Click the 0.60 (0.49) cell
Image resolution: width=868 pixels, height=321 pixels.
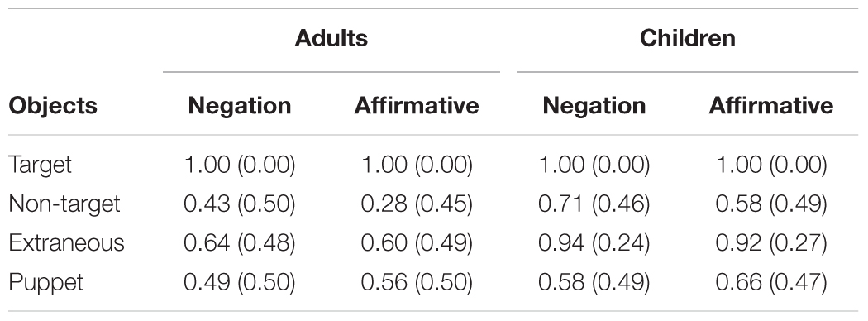click(417, 243)
